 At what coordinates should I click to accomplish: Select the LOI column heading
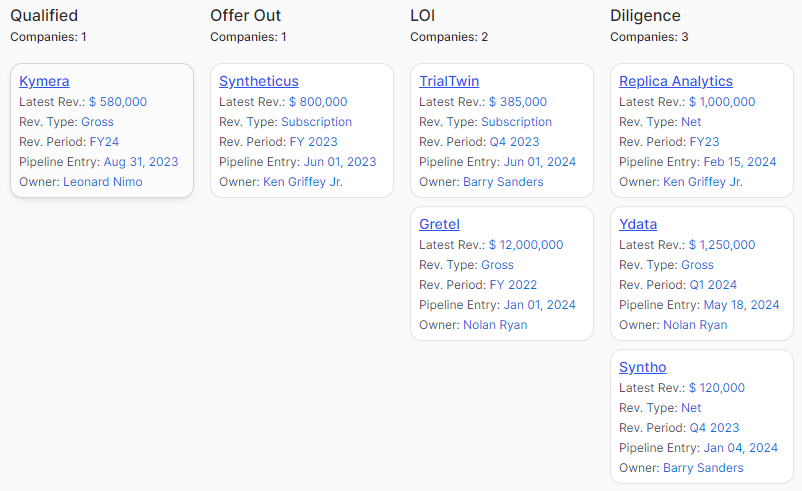click(422, 16)
